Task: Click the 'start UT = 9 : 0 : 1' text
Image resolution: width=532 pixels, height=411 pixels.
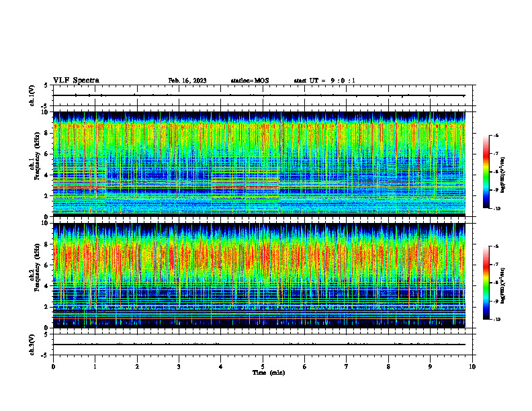Action: click(x=324, y=81)
